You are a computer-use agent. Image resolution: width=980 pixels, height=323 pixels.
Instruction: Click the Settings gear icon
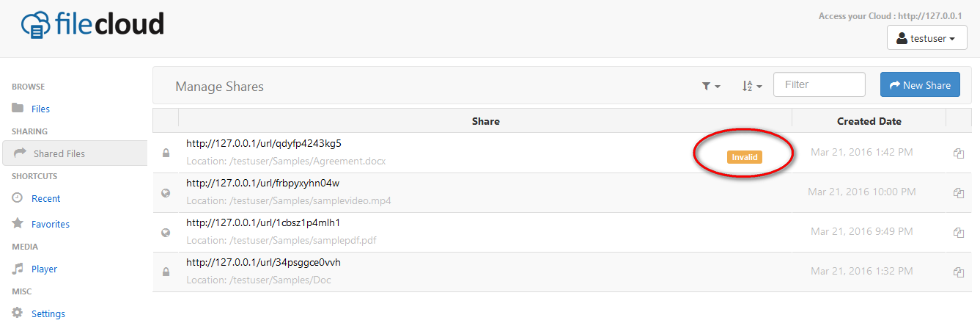pos(18,313)
